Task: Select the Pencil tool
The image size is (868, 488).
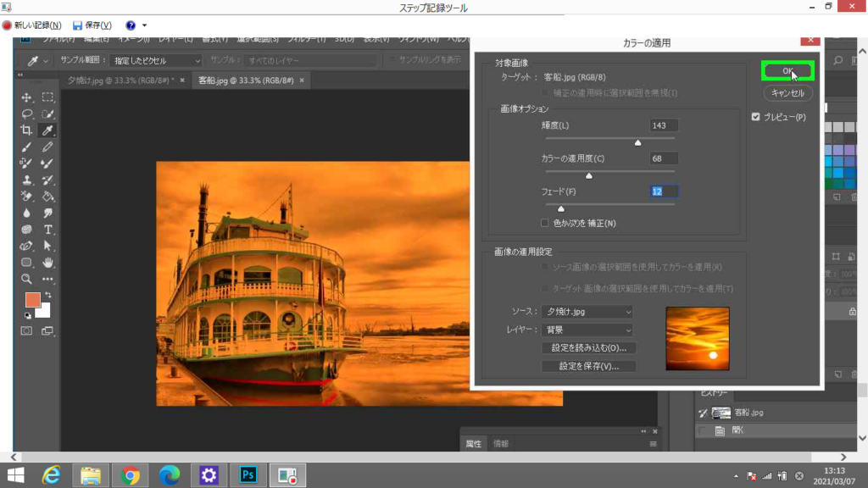Action: tap(47, 147)
